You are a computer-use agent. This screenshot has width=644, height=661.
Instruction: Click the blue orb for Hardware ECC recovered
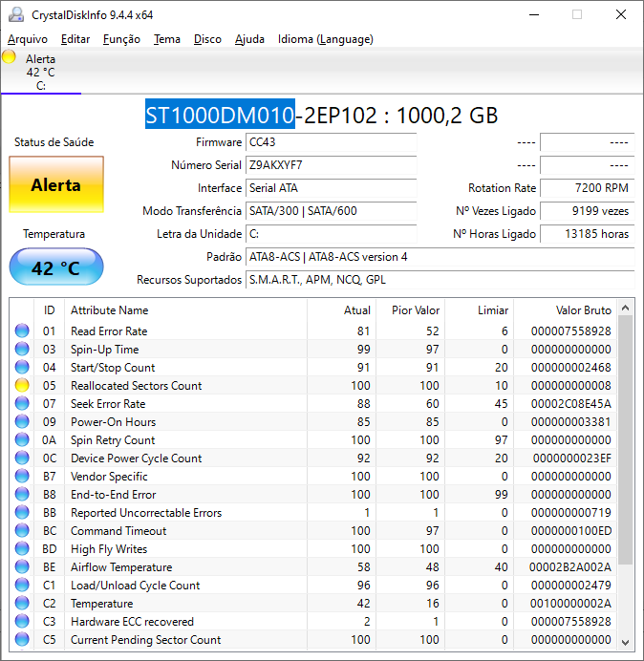[22, 621]
